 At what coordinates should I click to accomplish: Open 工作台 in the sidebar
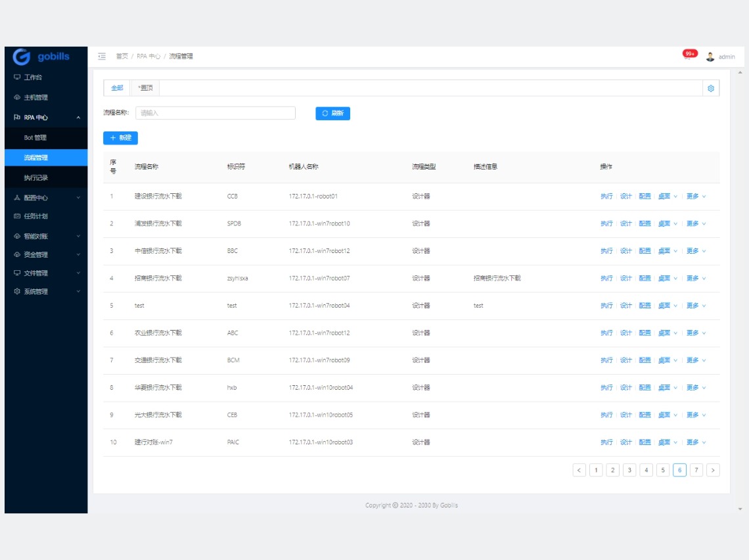tap(33, 78)
